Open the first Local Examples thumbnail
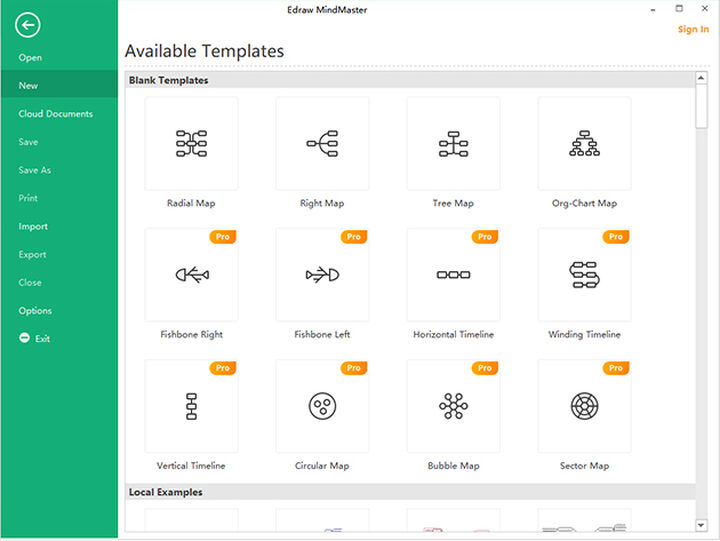Image resolution: width=720 pixels, height=541 pixels. click(x=191, y=521)
